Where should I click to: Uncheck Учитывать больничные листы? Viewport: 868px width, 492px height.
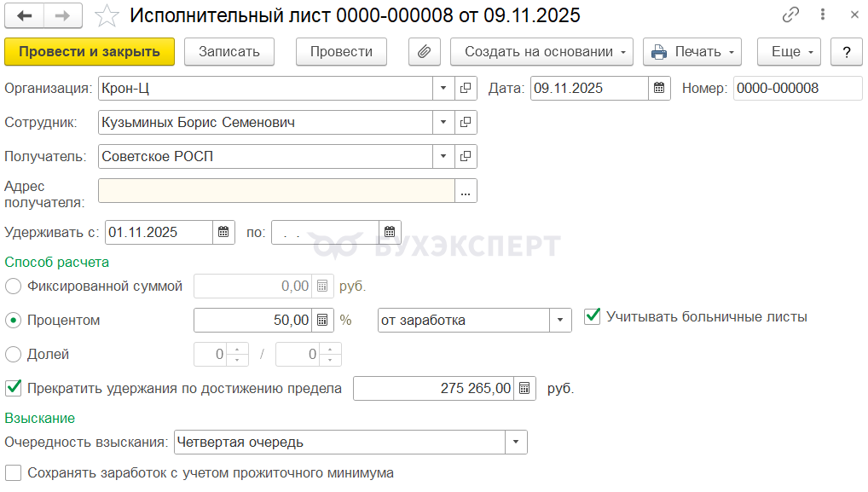pos(593,316)
